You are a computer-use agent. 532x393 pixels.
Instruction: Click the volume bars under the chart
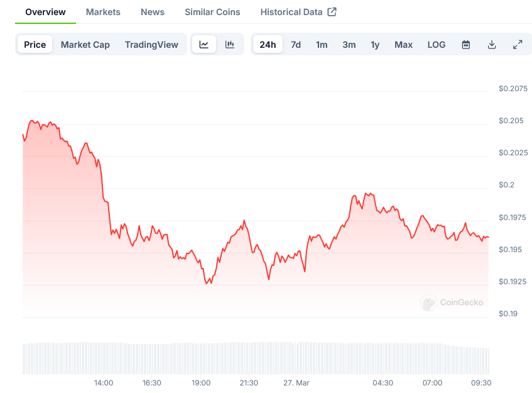point(256,358)
